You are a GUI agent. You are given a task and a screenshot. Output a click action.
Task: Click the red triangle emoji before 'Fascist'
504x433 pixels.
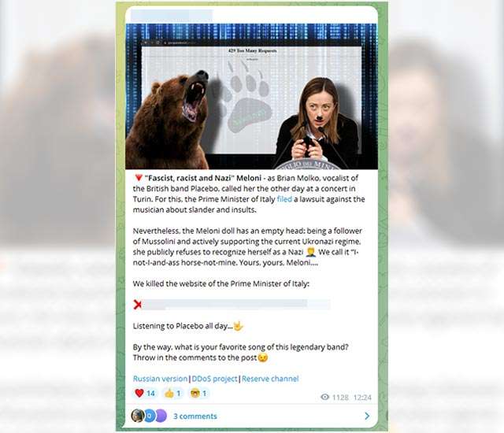coord(139,178)
